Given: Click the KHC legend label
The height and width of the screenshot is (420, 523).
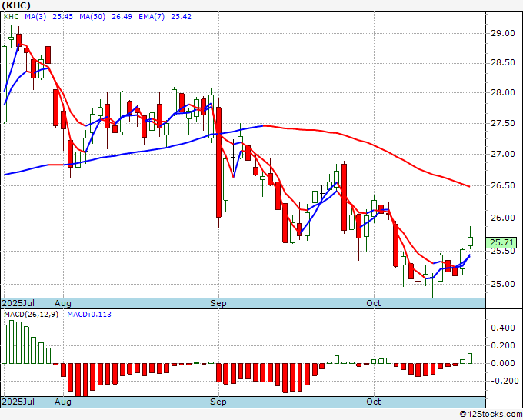Looking at the screenshot, I should pyautogui.click(x=12, y=17).
